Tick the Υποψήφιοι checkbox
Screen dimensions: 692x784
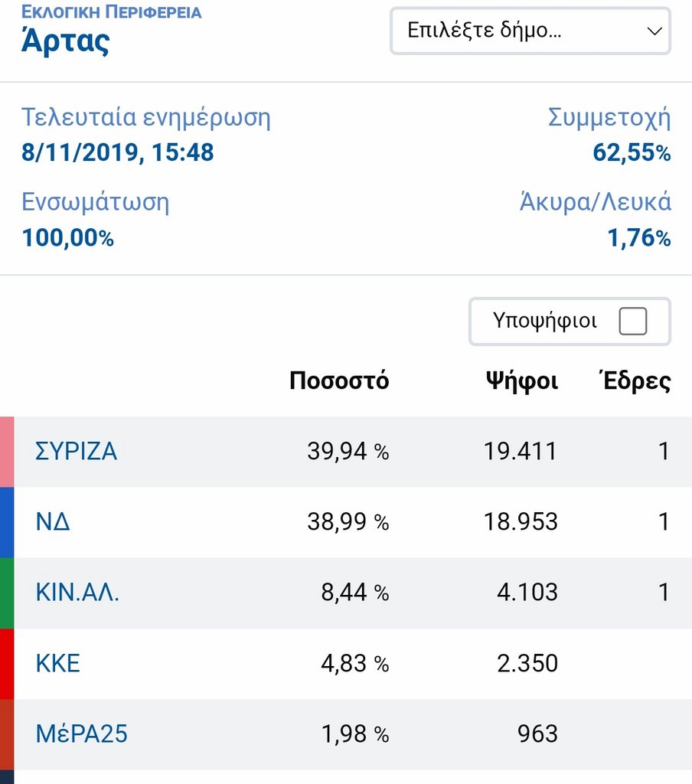pyautogui.click(x=632, y=322)
